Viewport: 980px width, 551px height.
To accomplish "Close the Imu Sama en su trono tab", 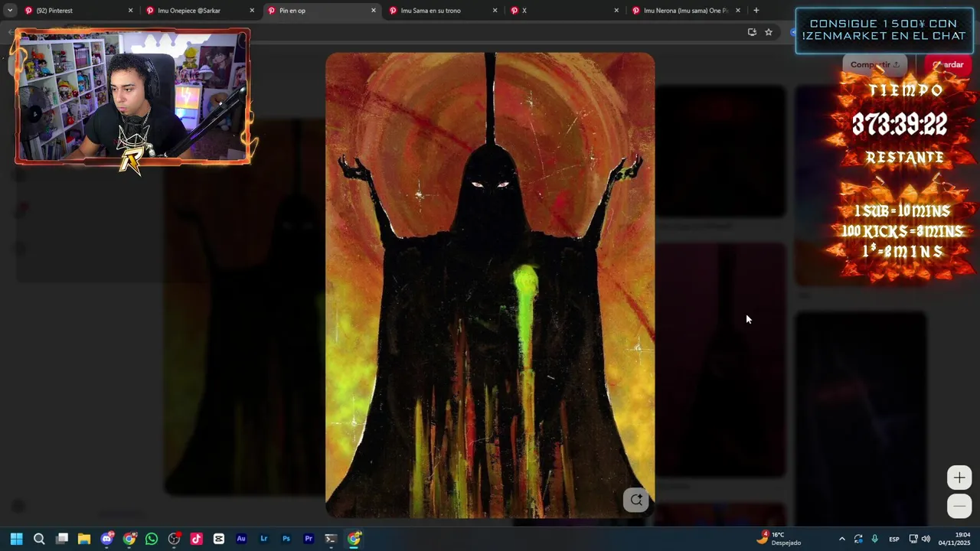I will [495, 11].
